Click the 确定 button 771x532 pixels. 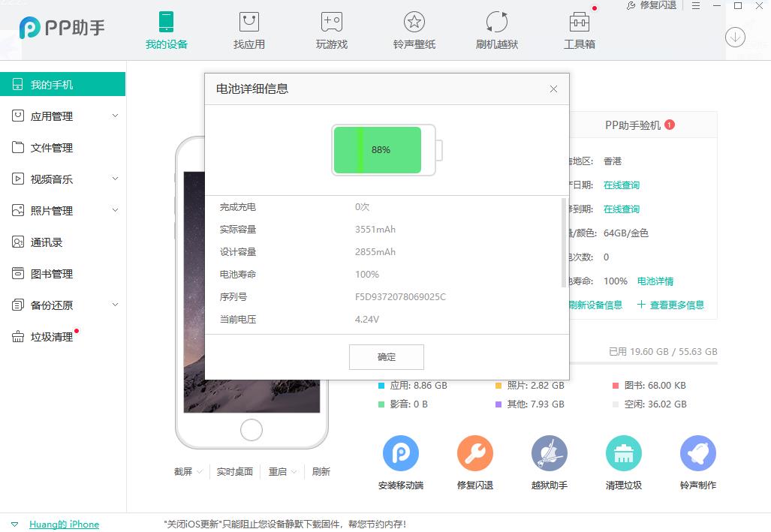tap(387, 357)
